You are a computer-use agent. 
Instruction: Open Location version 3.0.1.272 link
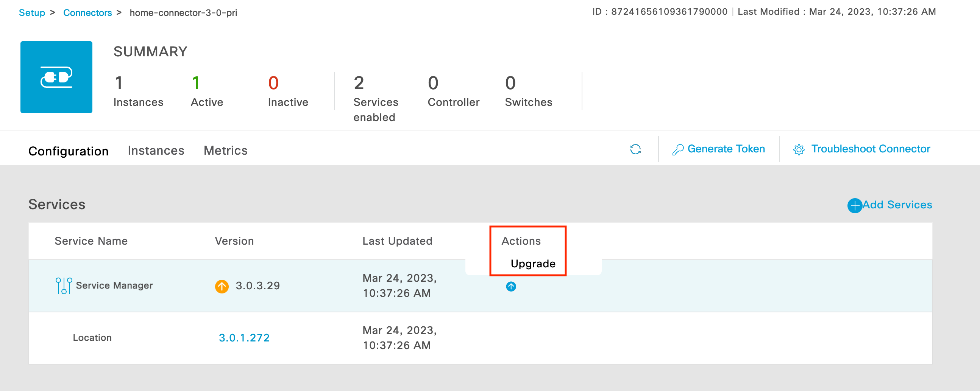[244, 337]
